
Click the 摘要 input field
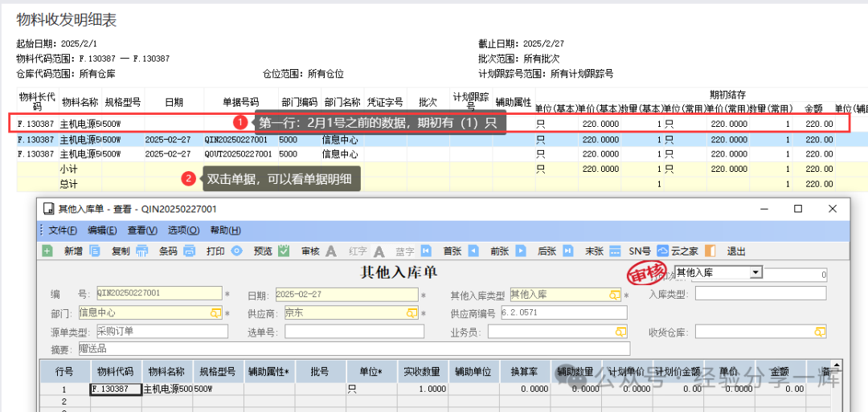pyautogui.click(x=354, y=349)
